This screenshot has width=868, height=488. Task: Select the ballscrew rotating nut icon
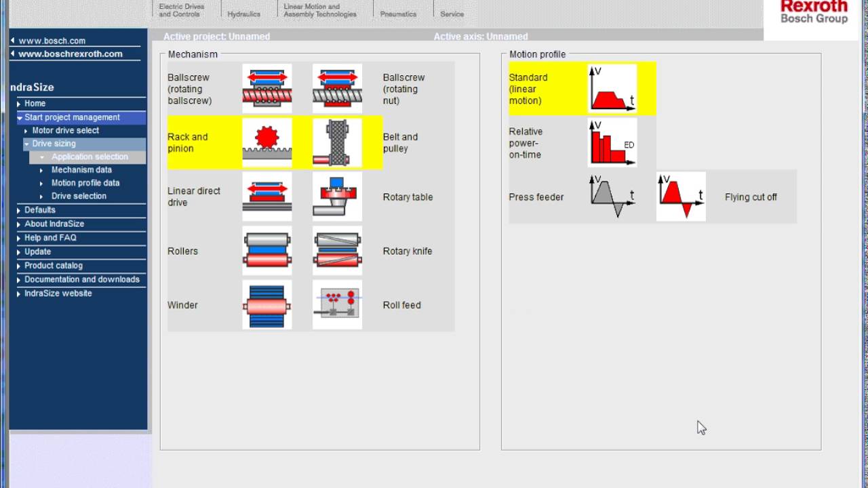pyautogui.click(x=337, y=89)
